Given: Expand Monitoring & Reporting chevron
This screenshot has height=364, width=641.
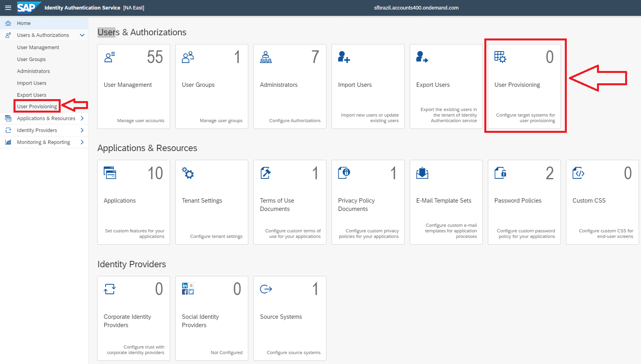Looking at the screenshot, I should [x=82, y=142].
